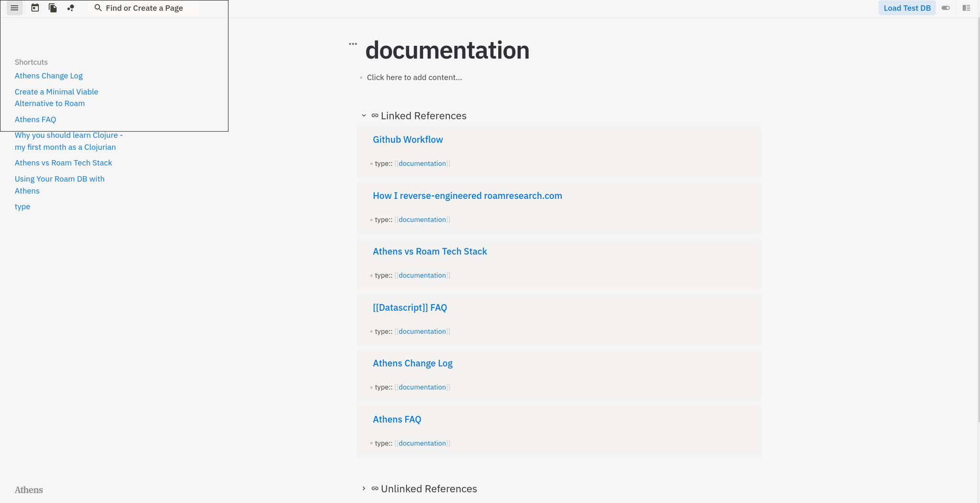Viewport: 980px width, 503px height.
Task: Open daily notes calendar icon
Action: 35,8
